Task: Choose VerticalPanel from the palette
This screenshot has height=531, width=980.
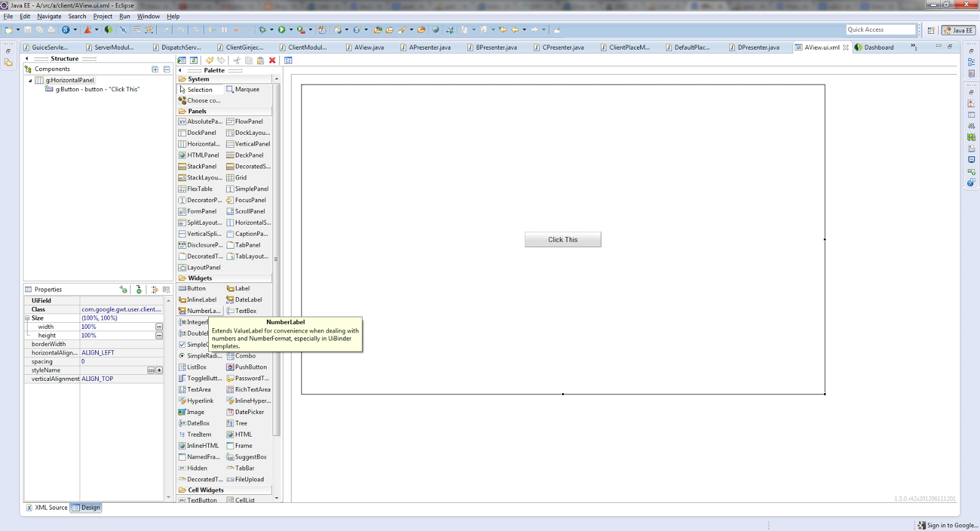Action: [248, 144]
